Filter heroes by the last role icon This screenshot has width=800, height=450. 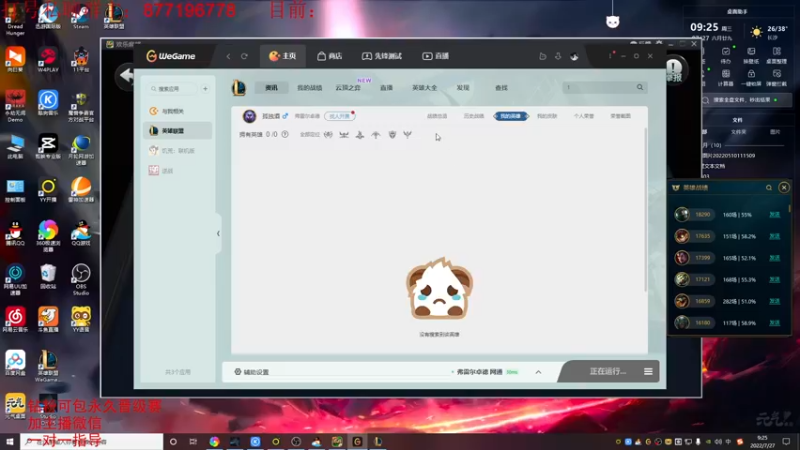407,135
